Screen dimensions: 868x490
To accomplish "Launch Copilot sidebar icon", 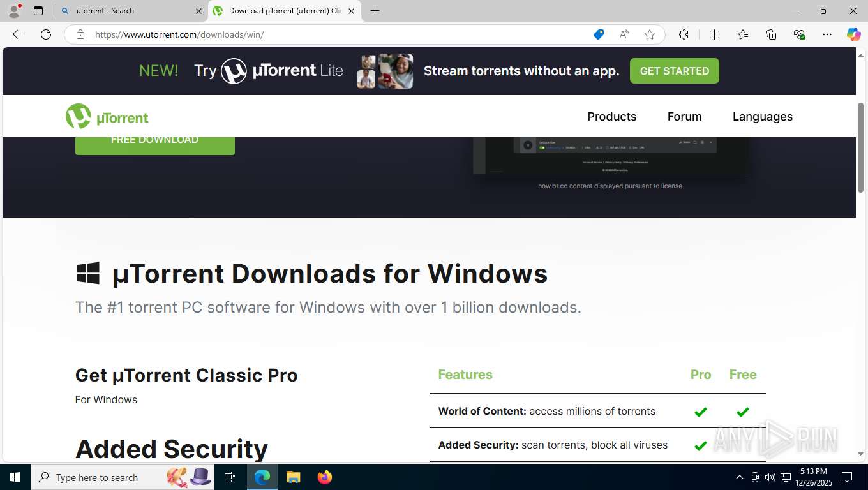I will pyautogui.click(x=853, y=34).
